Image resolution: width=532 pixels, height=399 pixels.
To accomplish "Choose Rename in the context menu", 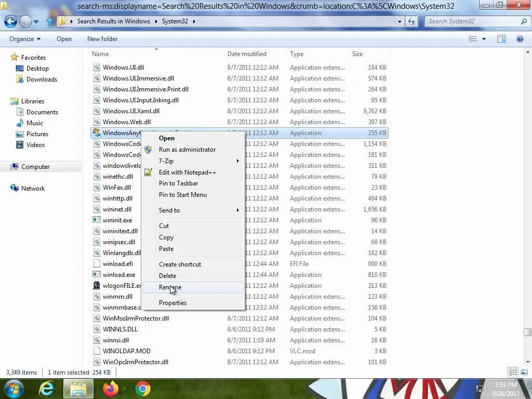I will tap(193, 287).
